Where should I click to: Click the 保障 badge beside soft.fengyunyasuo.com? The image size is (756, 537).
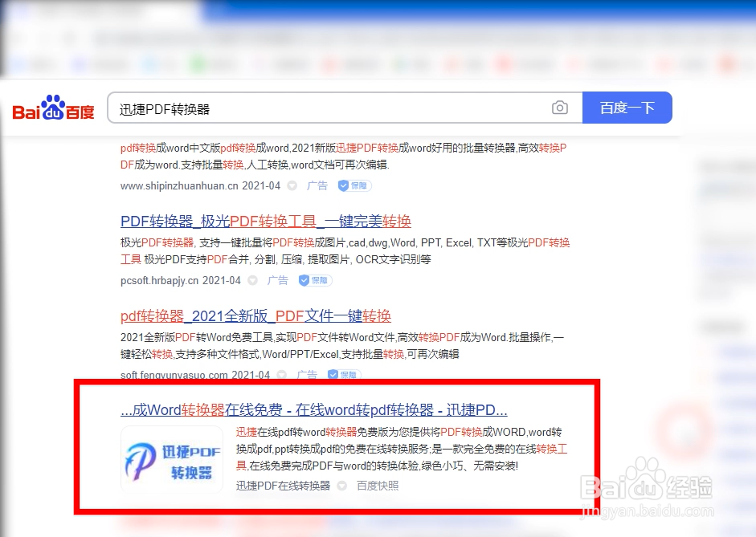[x=344, y=375]
